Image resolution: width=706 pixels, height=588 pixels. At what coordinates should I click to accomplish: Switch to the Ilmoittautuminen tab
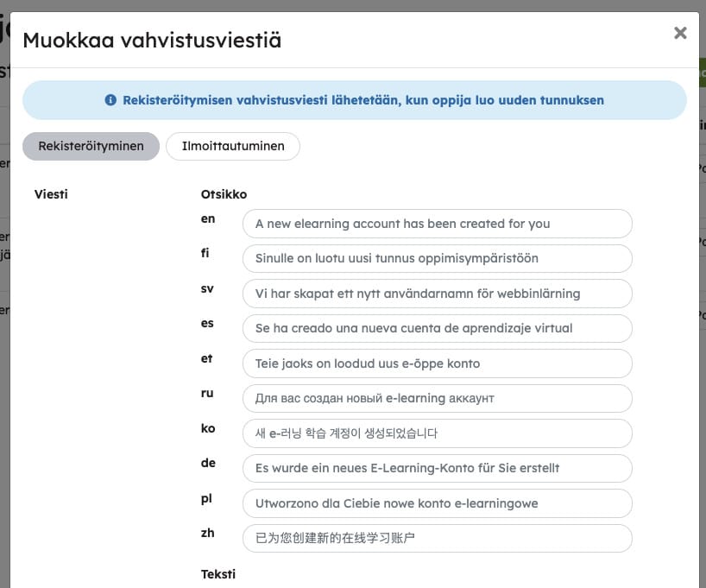tap(233, 146)
